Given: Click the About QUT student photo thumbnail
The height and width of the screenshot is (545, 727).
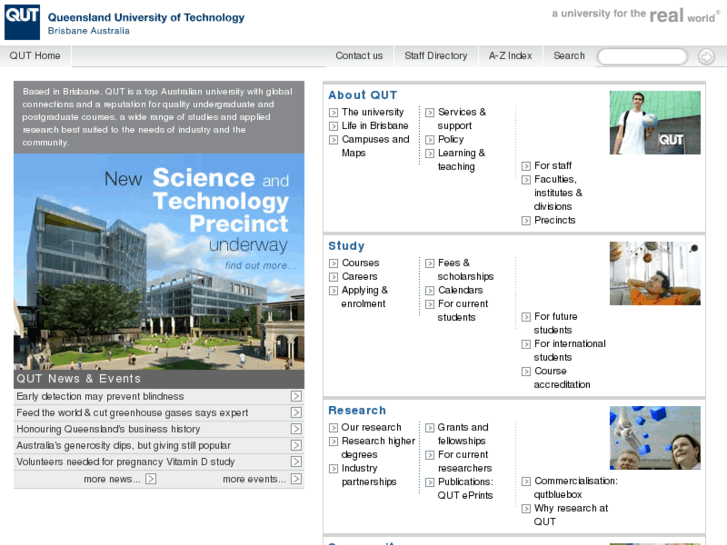Looking at the screenshot, I should coord(655,122).
